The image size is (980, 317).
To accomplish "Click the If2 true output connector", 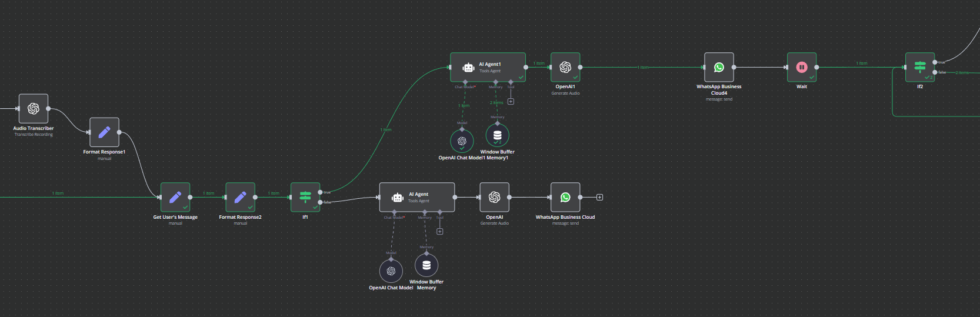I will [935, 62].
